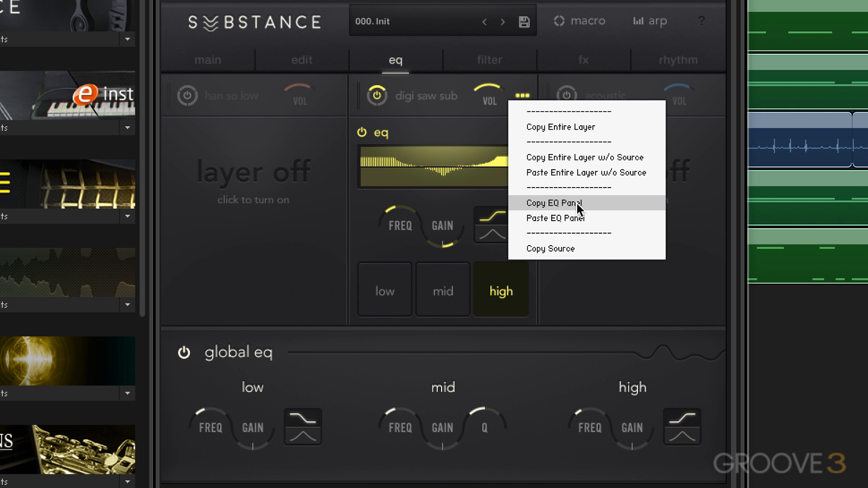Open the arp panel icon
This screenshot has height=488, width=868.
[649, 21]
